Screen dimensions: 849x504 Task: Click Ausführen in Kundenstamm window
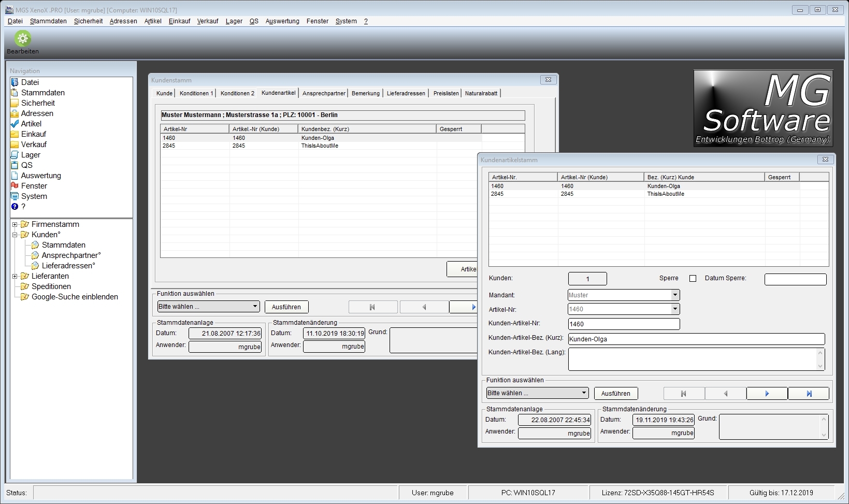pos(286,307)
